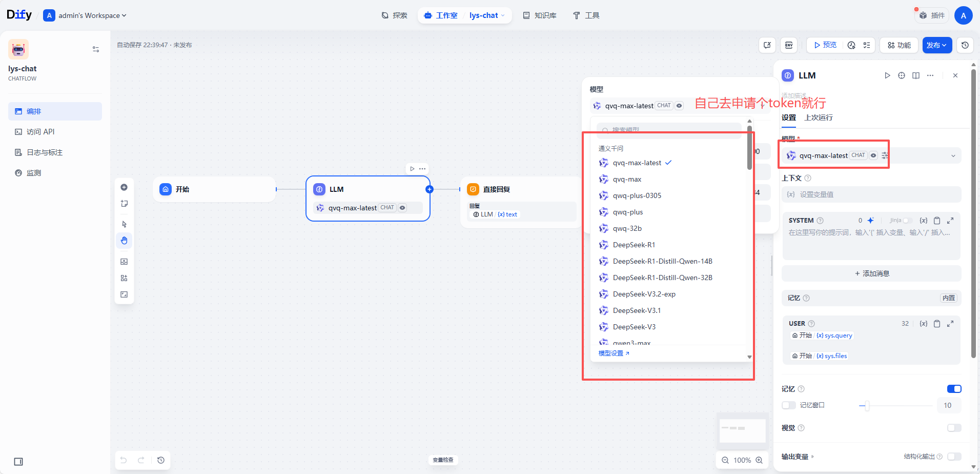
Task: Open the 探索 Explore tab
Action: (x=395, y=15)
